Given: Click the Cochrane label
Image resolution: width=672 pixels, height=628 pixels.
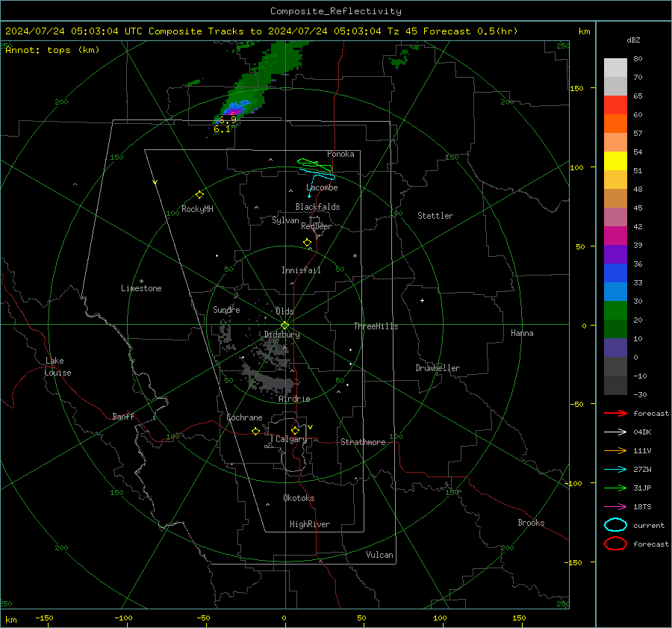Looking at the screenshot, I should [x=244, y=417].
